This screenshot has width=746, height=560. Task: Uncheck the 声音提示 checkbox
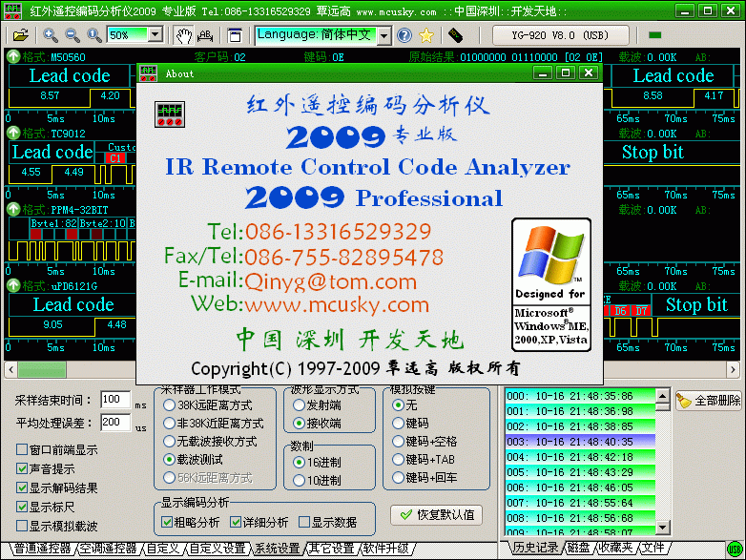tap(22, 468)
